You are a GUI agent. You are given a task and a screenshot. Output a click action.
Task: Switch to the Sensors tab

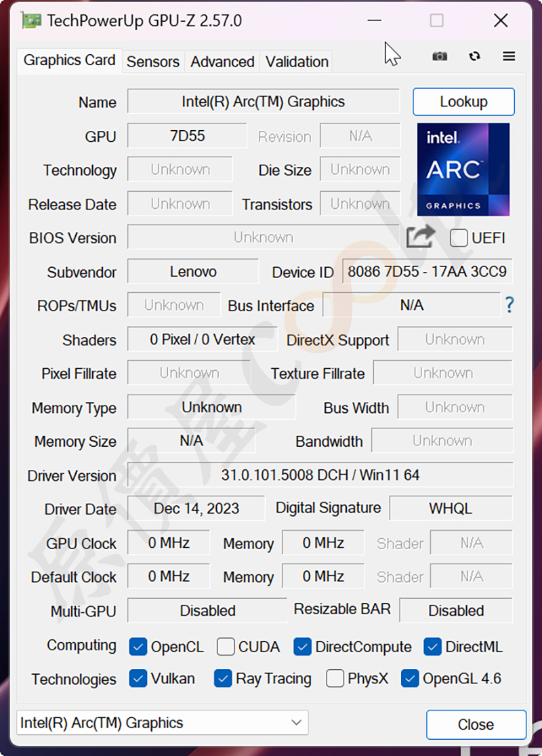click(x=152, y=62)
